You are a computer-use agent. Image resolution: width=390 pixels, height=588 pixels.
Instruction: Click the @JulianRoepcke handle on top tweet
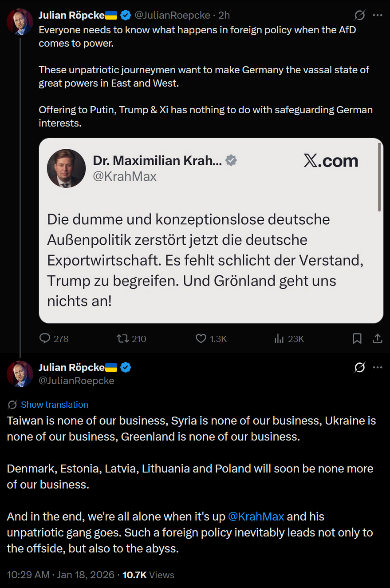click(172, 15)
